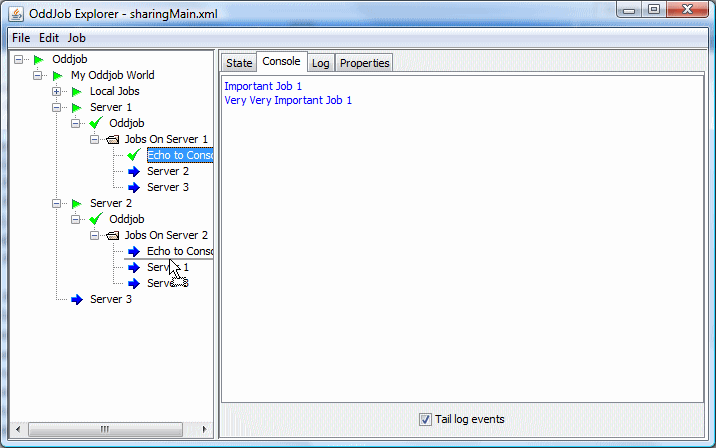Open the State tab
The height and width of the screenshot is (448, 716).
pyautogui.click(x=239, y=63)
